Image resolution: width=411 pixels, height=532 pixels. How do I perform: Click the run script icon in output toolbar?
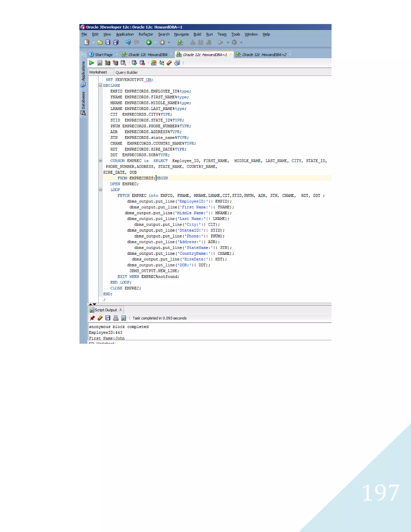(x=124, y=318)
